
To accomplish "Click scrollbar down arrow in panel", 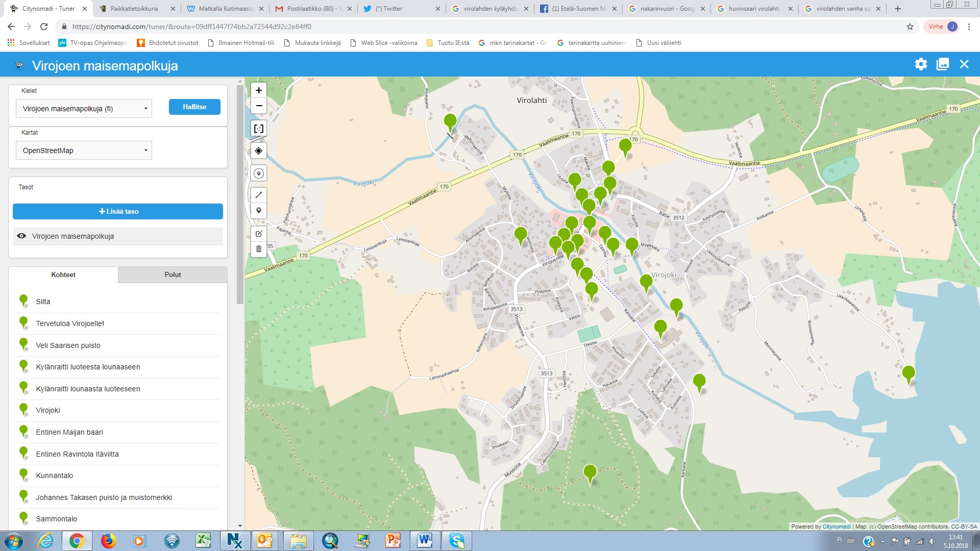I will click(240, 526).
